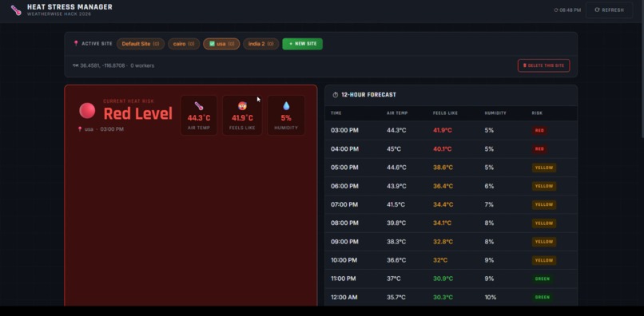Image resolution: width=644 pixels, height=316 pixels.
Task: Click the TIME column header
Action: click(x=336, y=113)
